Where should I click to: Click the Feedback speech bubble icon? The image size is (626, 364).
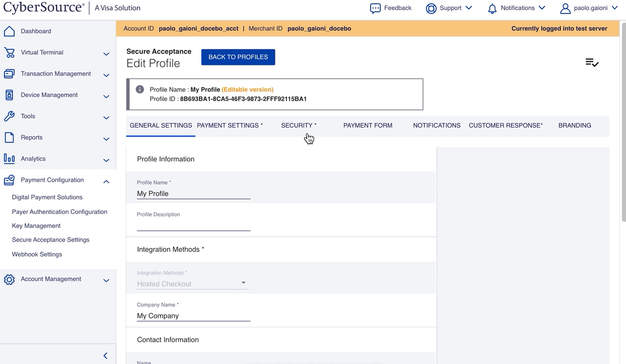(375, 8)
